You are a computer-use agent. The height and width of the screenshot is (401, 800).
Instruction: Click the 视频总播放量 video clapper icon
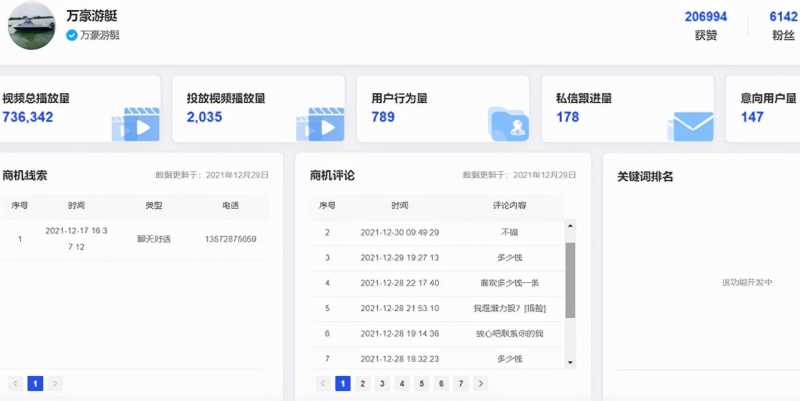click(136, 124)
